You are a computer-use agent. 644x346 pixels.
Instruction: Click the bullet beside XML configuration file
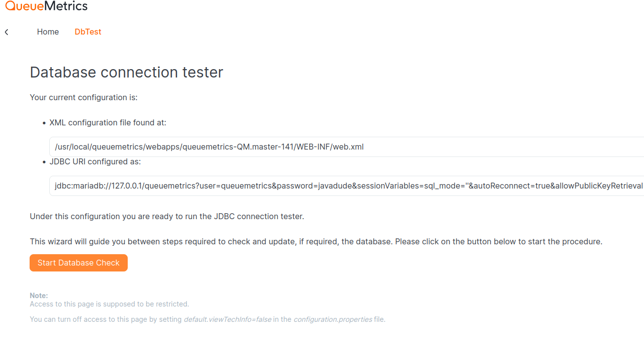pos(43,122)
